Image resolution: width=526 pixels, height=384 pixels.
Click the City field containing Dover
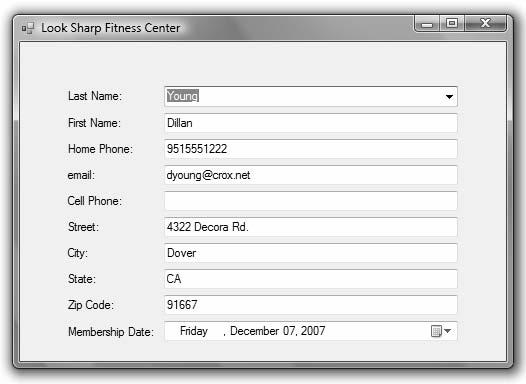pos(311,253)
